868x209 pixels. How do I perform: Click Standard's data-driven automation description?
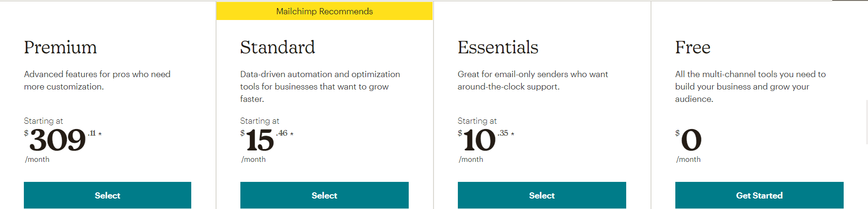320,87
